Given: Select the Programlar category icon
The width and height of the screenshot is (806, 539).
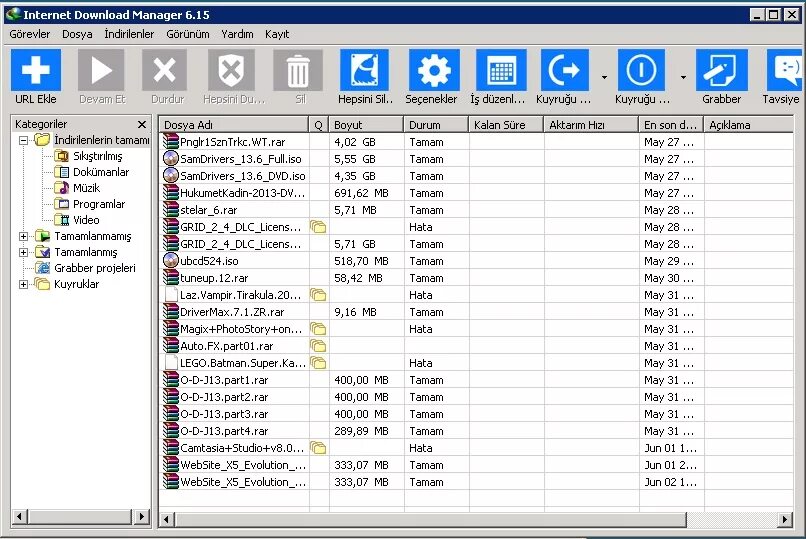Looking at the screenshot, I should [62, 204].
